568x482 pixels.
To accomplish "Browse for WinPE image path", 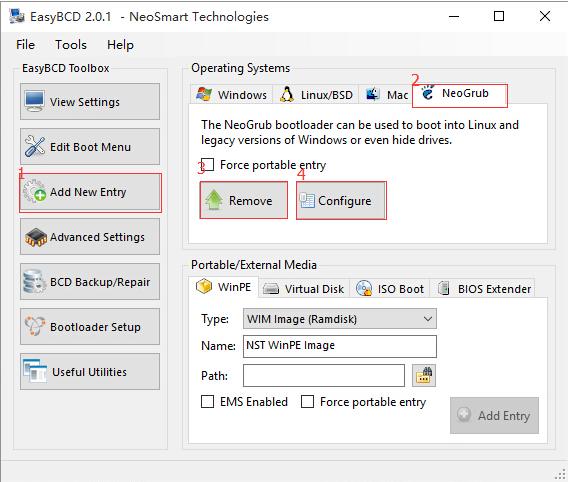I will pos(424,376).
